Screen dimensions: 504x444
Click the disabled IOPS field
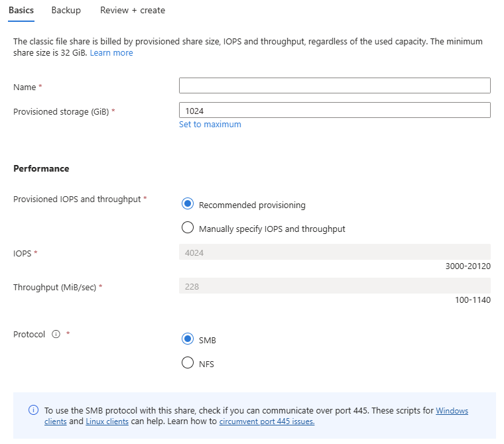pyautogui.click(x=335, y=252)
